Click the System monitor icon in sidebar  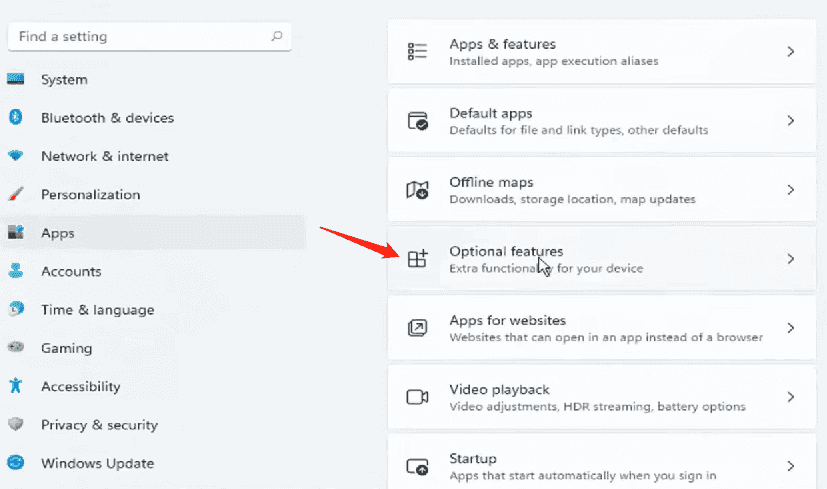pyautogui.click(x=15, y=79)
